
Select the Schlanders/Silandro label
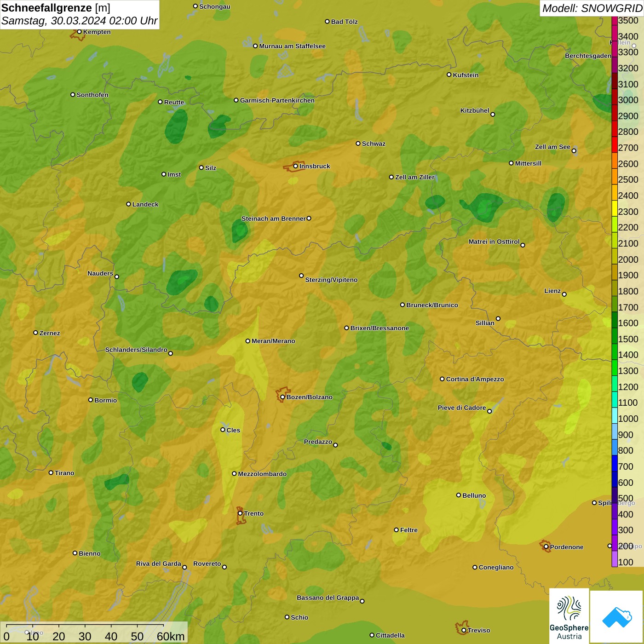pos(136,350)
